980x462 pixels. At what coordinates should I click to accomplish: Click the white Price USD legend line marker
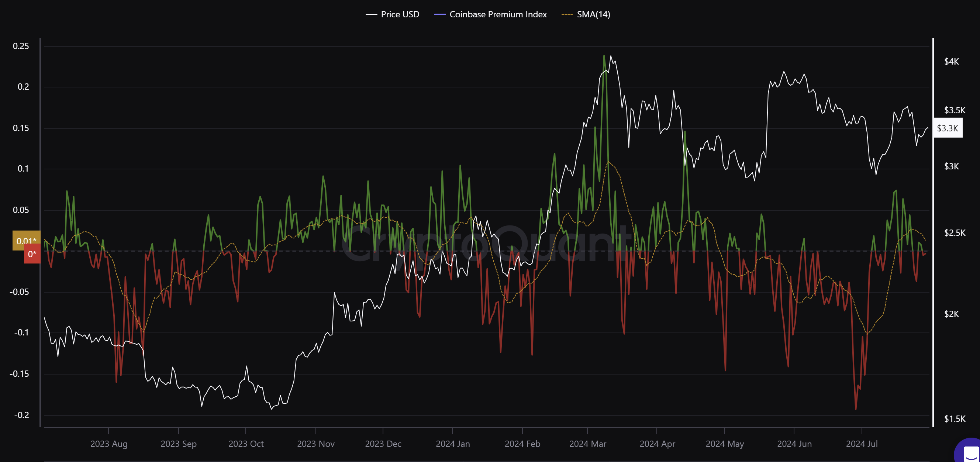371,14
